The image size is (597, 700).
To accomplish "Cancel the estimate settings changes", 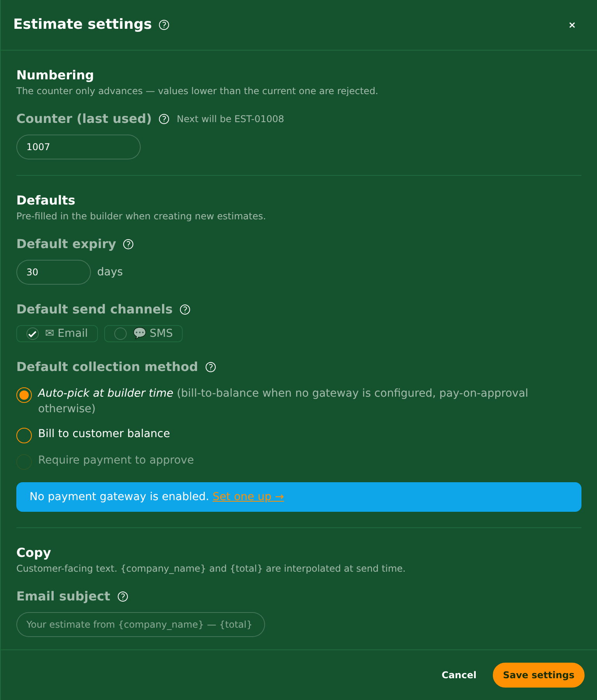I will pyautogui.click(x=459, y=675).
